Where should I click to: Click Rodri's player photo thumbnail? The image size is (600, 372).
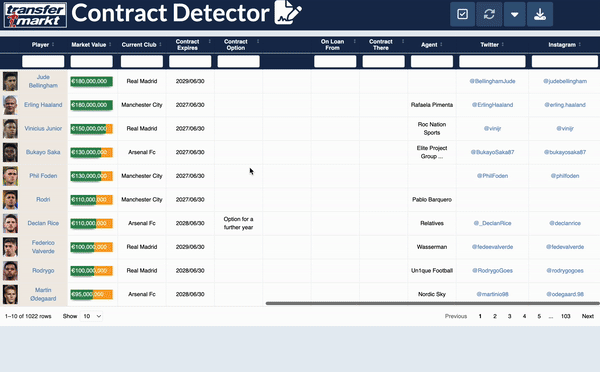pyautogui.click(x=10, y=199)
